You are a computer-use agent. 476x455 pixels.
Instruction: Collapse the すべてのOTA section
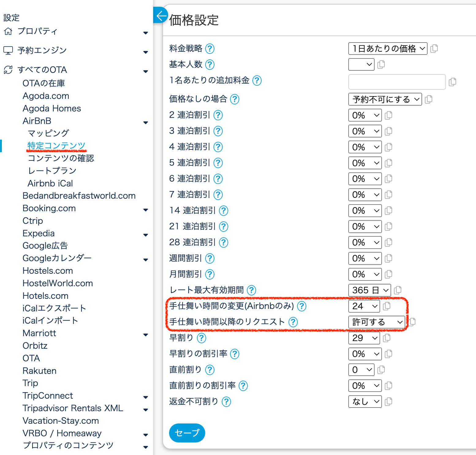[146, 72]
